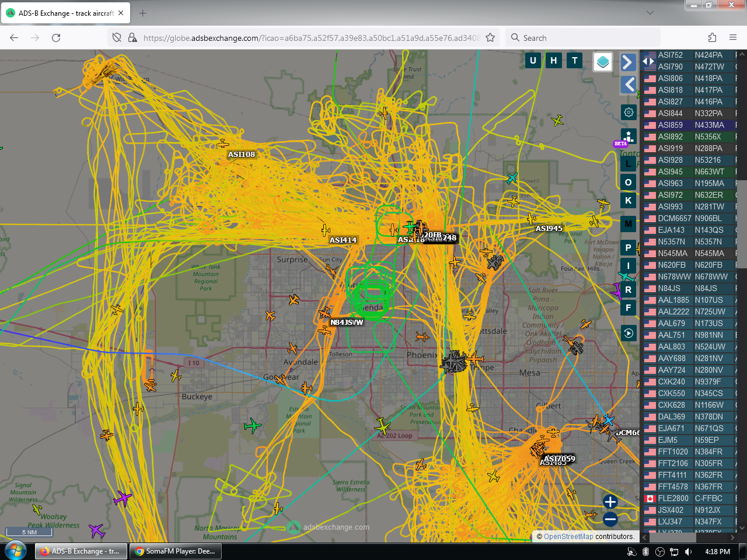Open volume control in system tray
Viewport: 747px width, 560px height.
click(x=689, y=551)
